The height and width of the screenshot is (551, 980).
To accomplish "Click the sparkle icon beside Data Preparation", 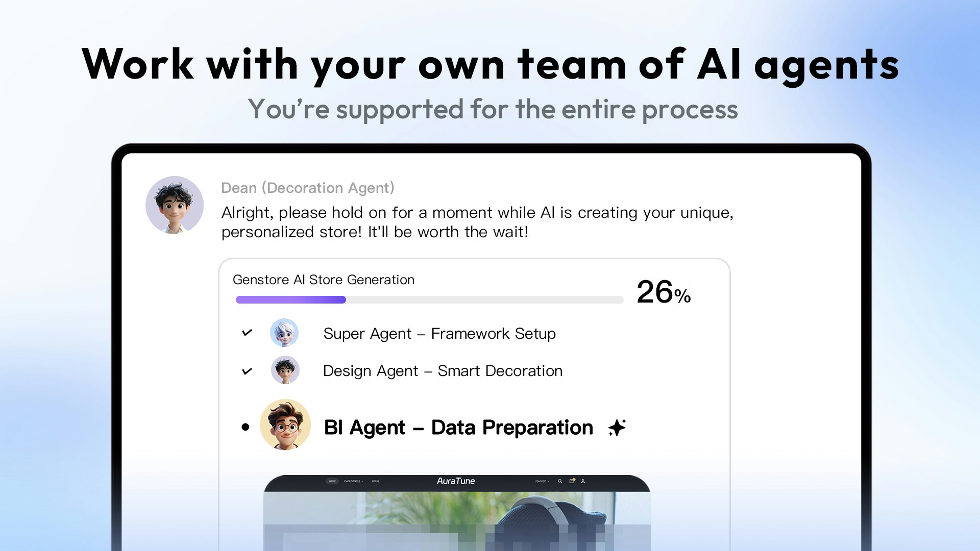I will pyautogui.click(x=617, y=428).
